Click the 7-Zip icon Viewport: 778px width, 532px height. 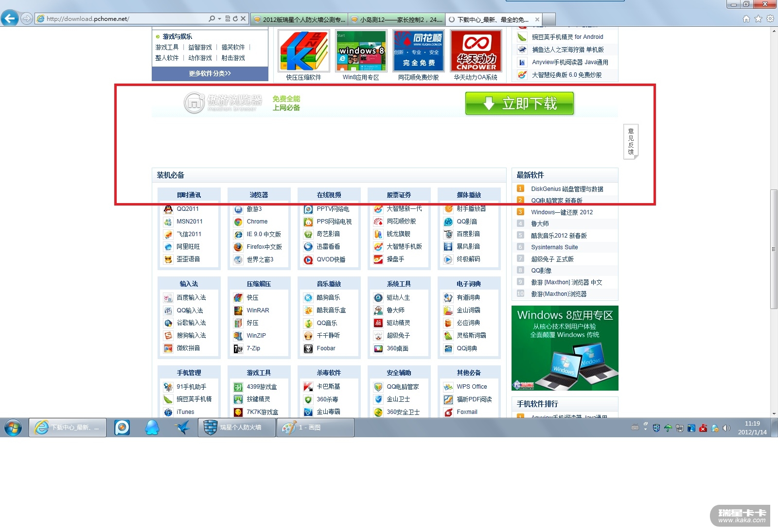pos(238,348)
